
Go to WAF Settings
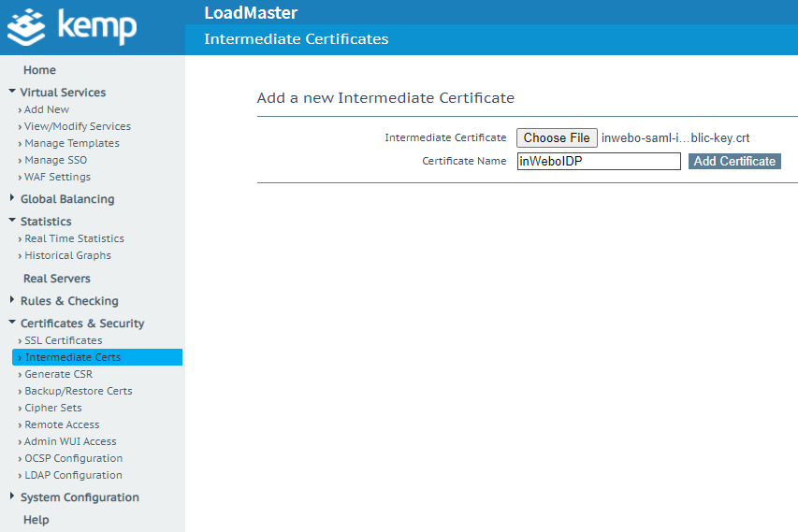tap(57, 177)
